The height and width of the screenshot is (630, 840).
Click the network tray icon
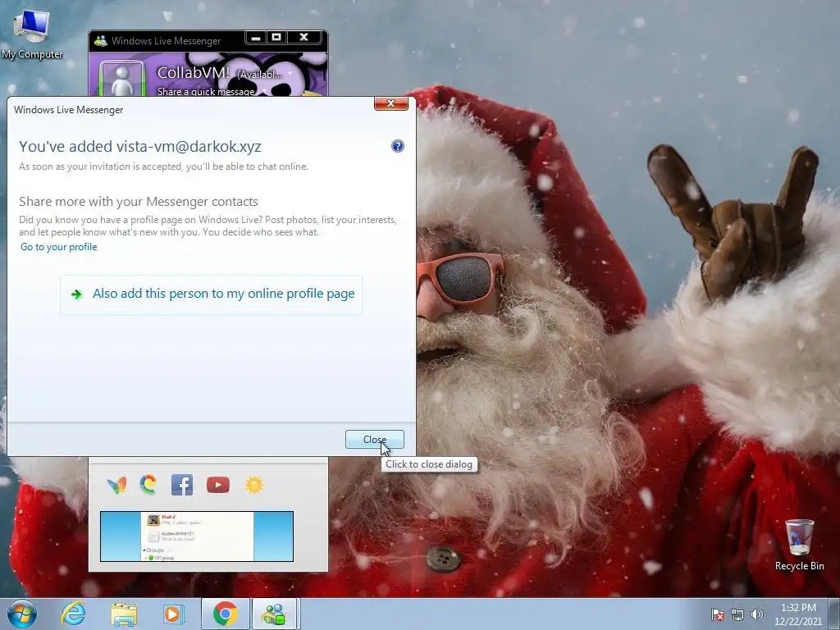coord(737,614)
